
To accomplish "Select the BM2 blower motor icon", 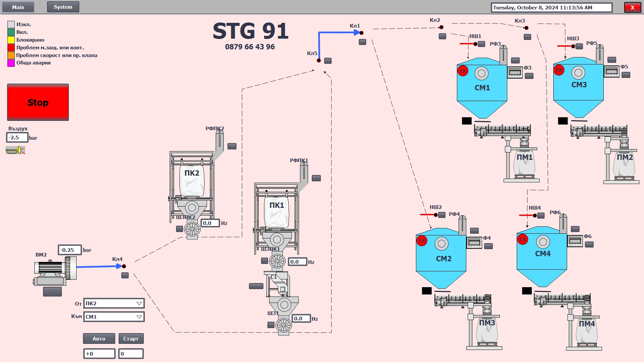I will [55, 270].
